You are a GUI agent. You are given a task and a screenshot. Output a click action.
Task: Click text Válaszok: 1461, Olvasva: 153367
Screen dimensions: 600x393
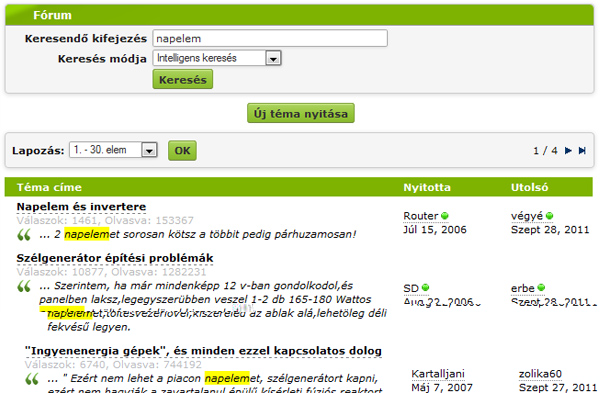click(x=105, y=220)
